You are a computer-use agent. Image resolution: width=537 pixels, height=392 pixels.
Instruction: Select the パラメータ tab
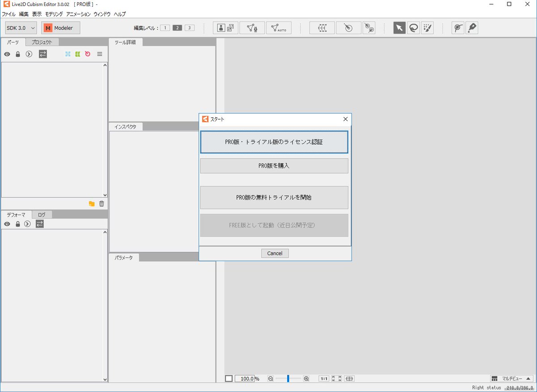pos(124,257)
